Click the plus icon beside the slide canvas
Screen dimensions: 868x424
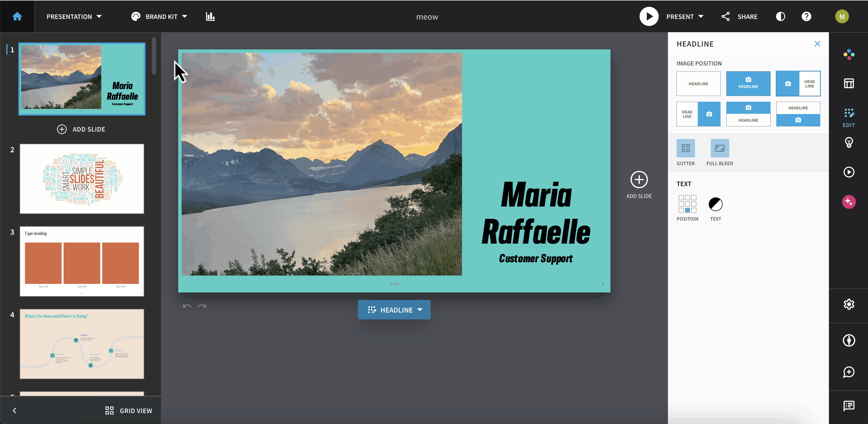coord(639,180)
